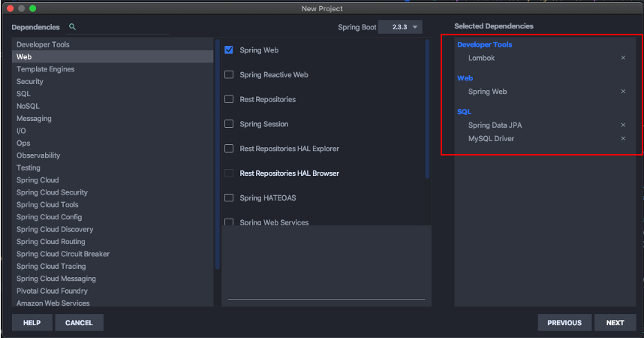Screen dimensions: 644x338
Task: Focus the dependencies search input field
Action: click(123, 27)
